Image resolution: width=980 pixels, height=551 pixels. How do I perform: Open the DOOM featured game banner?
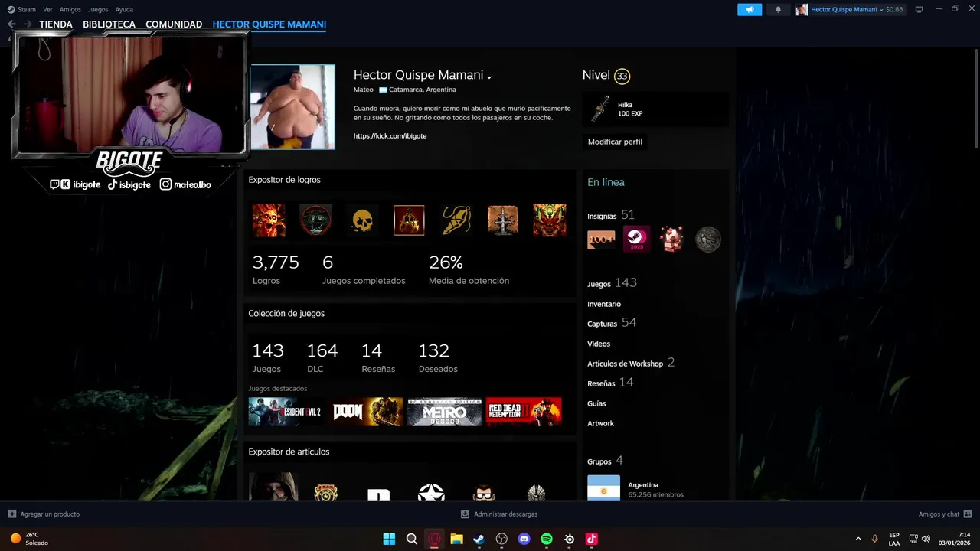(x=365, y=412)
